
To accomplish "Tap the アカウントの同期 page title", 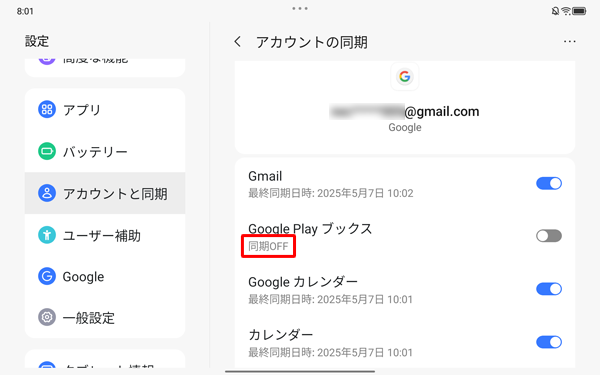I will coord(311,42).
